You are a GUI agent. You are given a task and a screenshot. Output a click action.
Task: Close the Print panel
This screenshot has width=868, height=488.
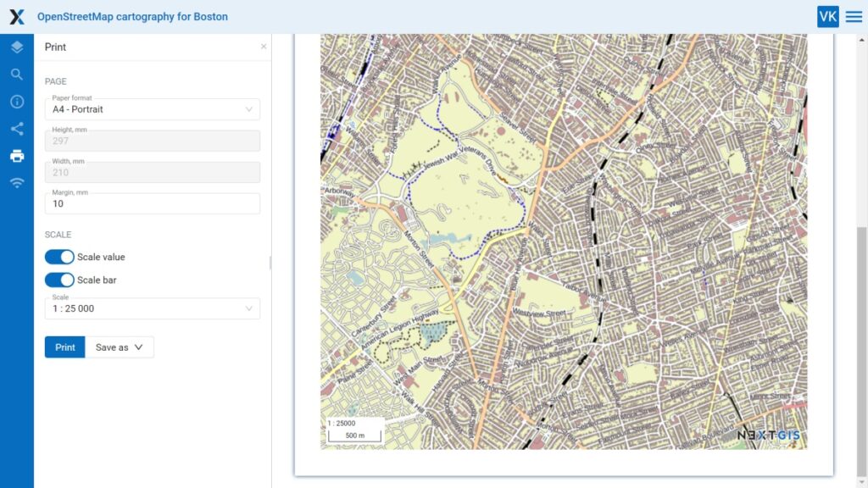click(x=264, y=47)
